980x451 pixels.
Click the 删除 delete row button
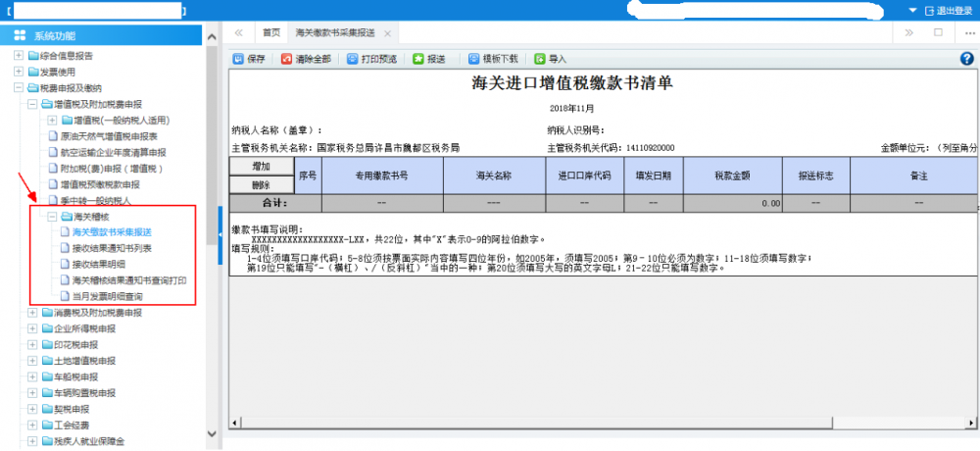pyautogui.click(x=262, y=185)
